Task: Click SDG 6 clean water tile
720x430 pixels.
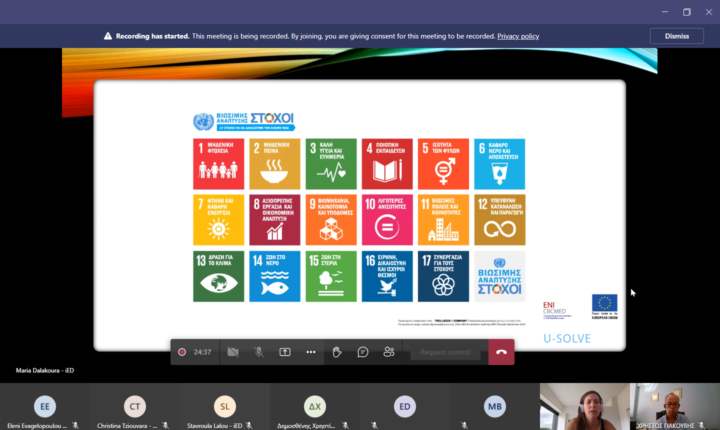Action: click(x=500, y=164)
